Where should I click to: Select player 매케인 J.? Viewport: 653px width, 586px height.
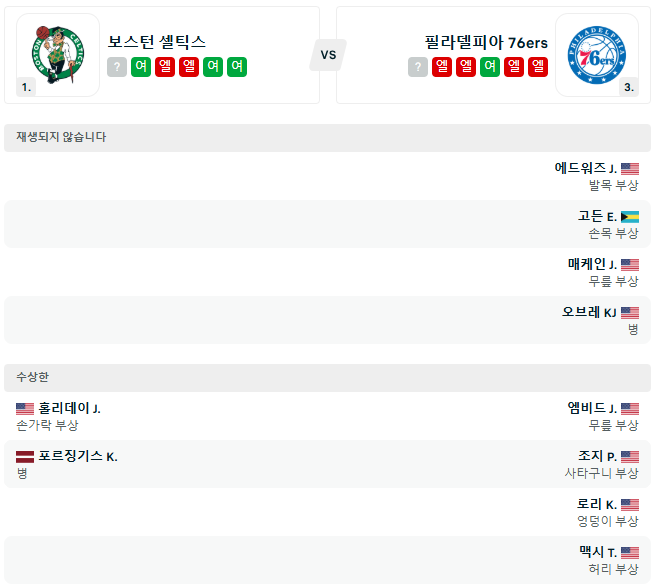tap(592, 264)
